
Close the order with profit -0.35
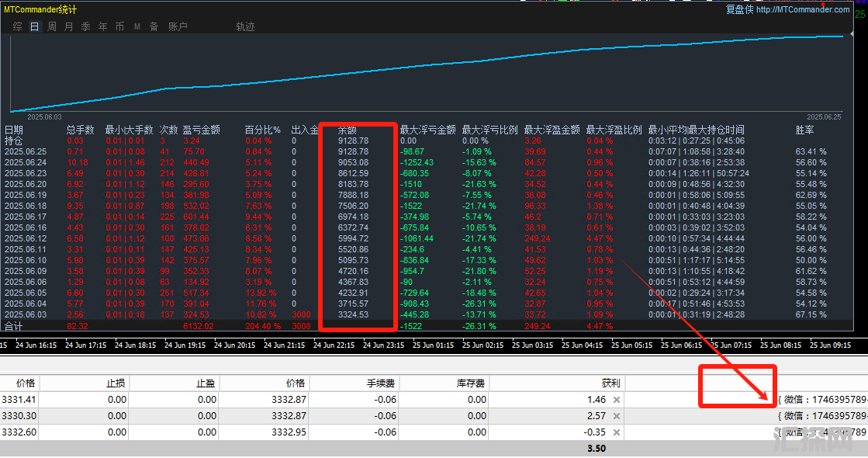pyautogui.click(x=616, y=432)
